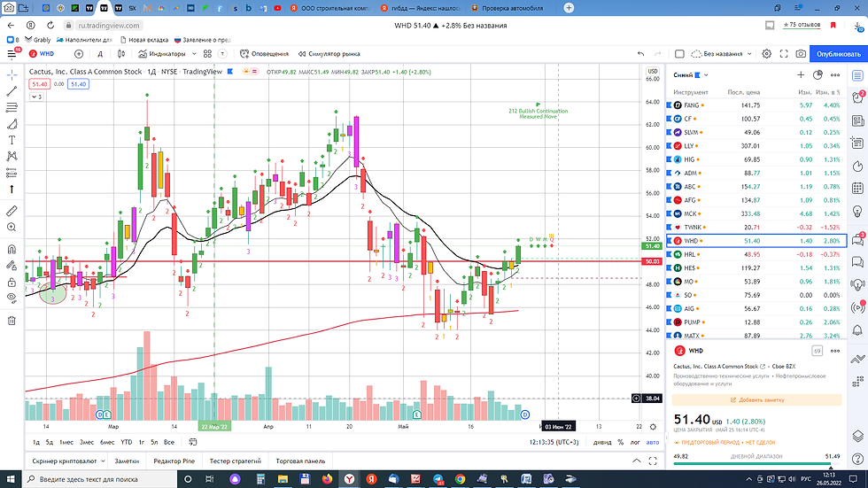The height and width of the screenshot is (488, 868).
Task: Take a chart snapshot with camera
Action: pyautogui.click(x=801, y=54)
